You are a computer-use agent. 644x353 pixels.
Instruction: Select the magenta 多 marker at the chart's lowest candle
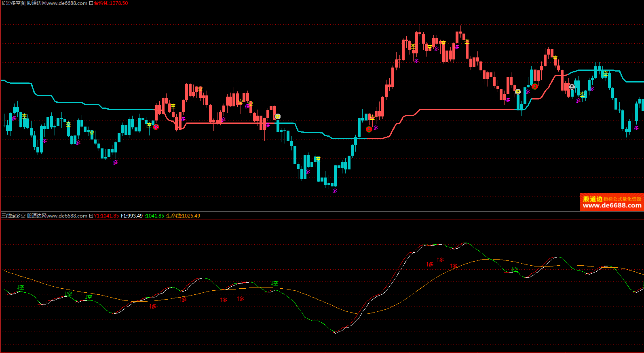coord(335,191)
